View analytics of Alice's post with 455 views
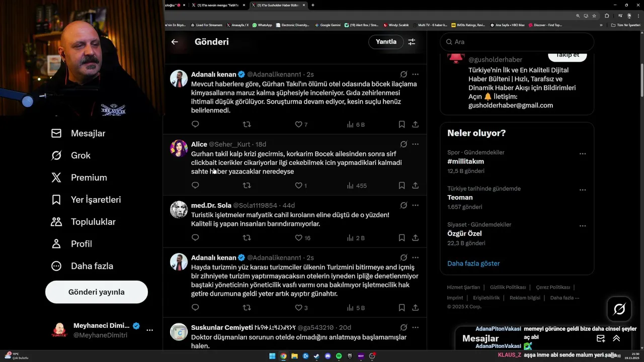644x362 pixels. pyautogui.click(x=357, y=186)
